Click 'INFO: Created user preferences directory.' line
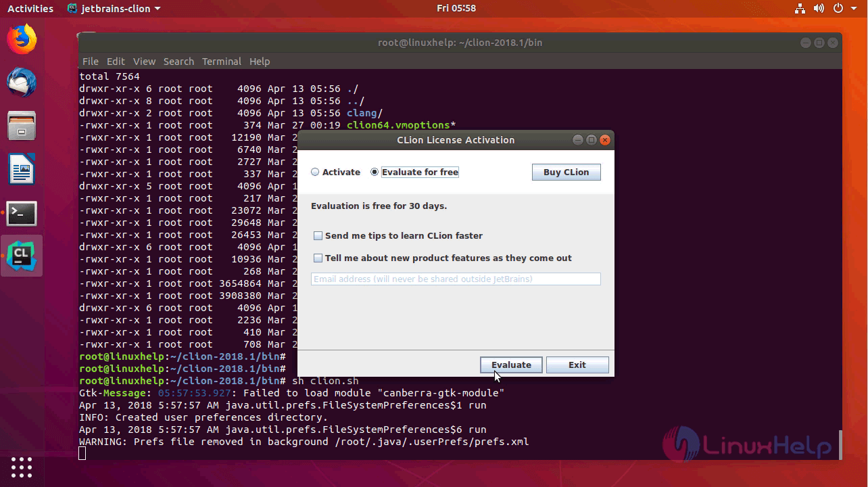 (203, 417)
